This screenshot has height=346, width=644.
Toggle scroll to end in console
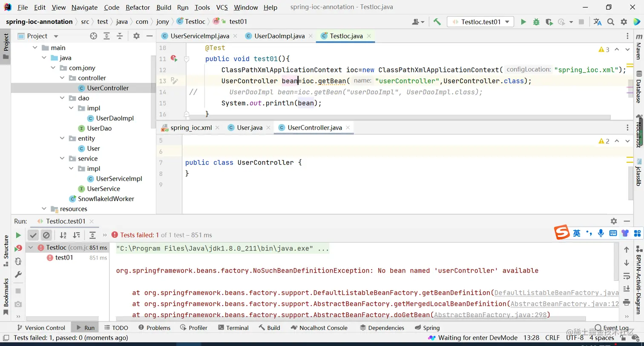coord(627,289)
